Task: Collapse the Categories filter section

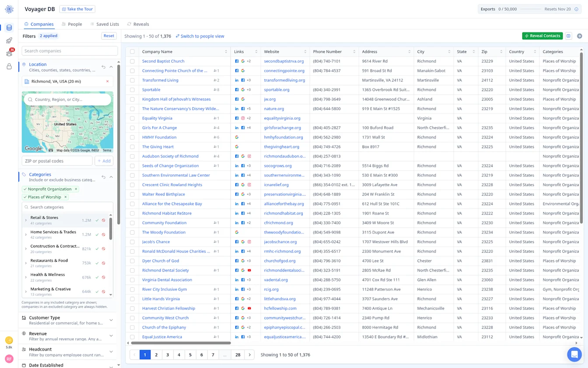Action: click(x=111, y=177)
